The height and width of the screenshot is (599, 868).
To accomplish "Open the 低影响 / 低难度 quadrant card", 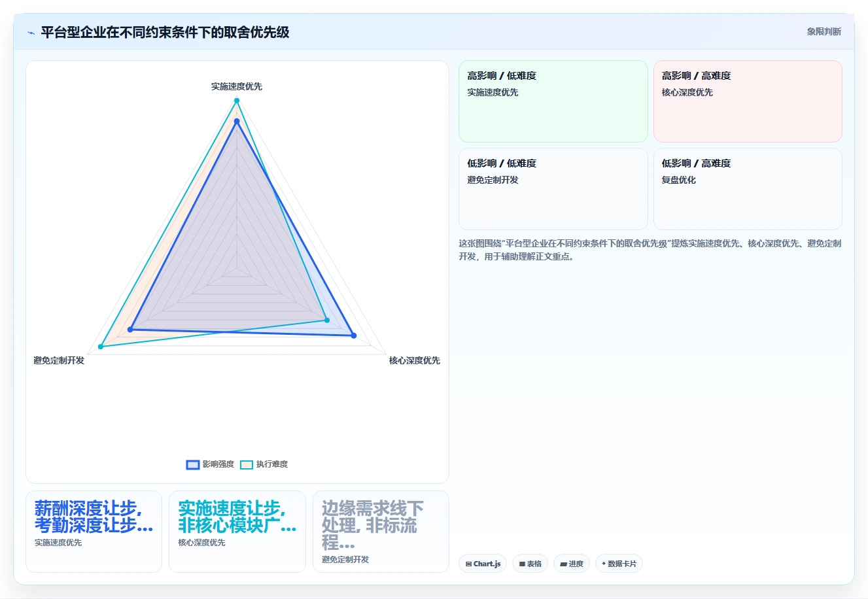I will [553, 189].
